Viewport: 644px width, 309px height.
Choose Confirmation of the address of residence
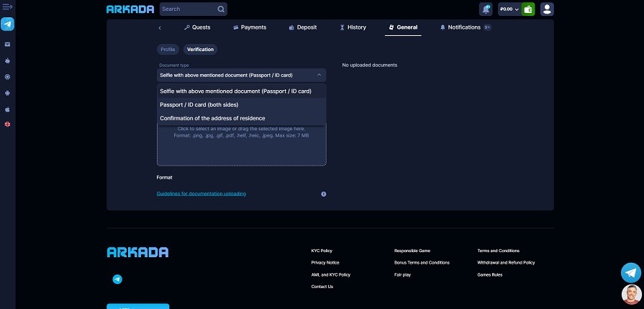click(x=212, y=118)
